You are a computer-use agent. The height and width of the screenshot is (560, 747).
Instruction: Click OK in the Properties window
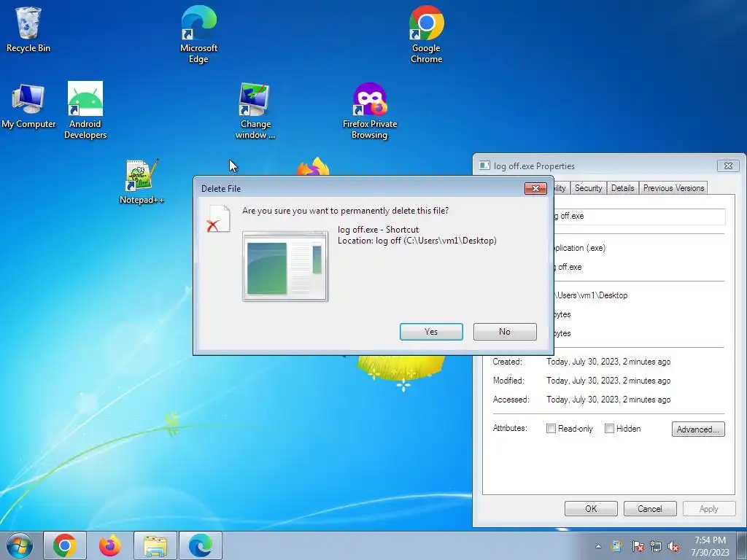[591, 508]
